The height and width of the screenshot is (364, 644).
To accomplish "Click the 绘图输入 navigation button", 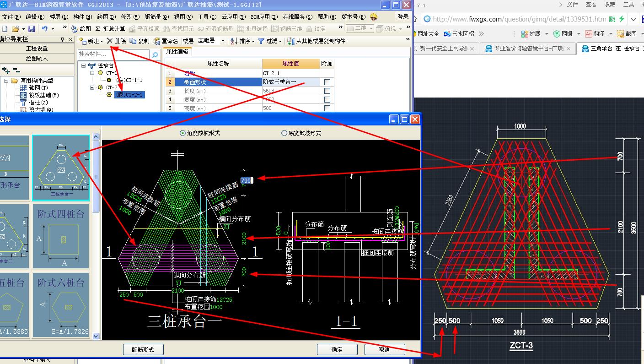I will (x=37, y=59).
